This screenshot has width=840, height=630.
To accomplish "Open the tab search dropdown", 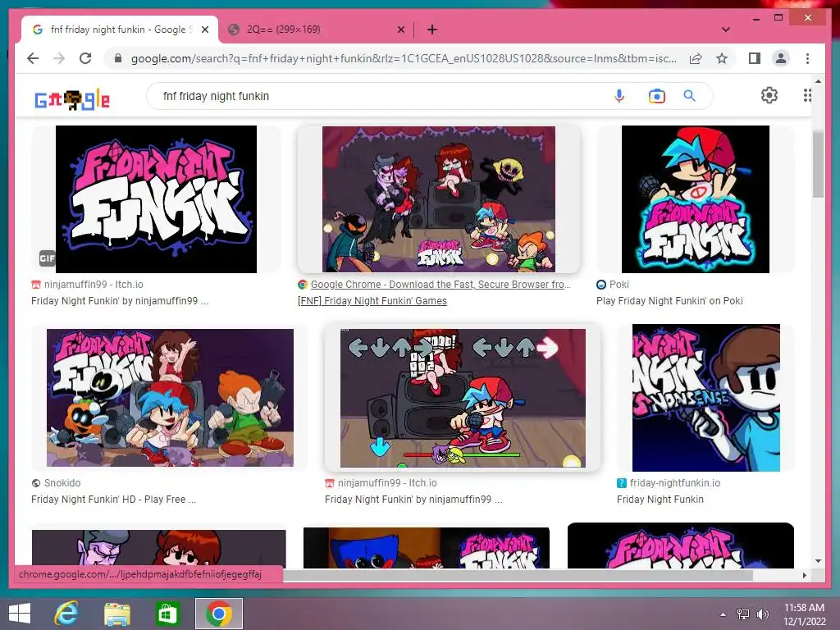I will pos(726,30).
